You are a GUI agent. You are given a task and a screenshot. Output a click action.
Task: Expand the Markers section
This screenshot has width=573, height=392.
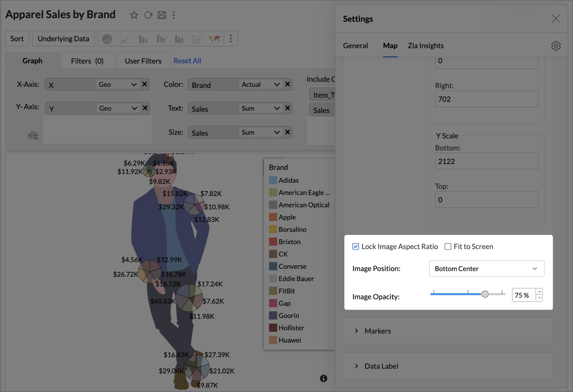coord(378,331)
